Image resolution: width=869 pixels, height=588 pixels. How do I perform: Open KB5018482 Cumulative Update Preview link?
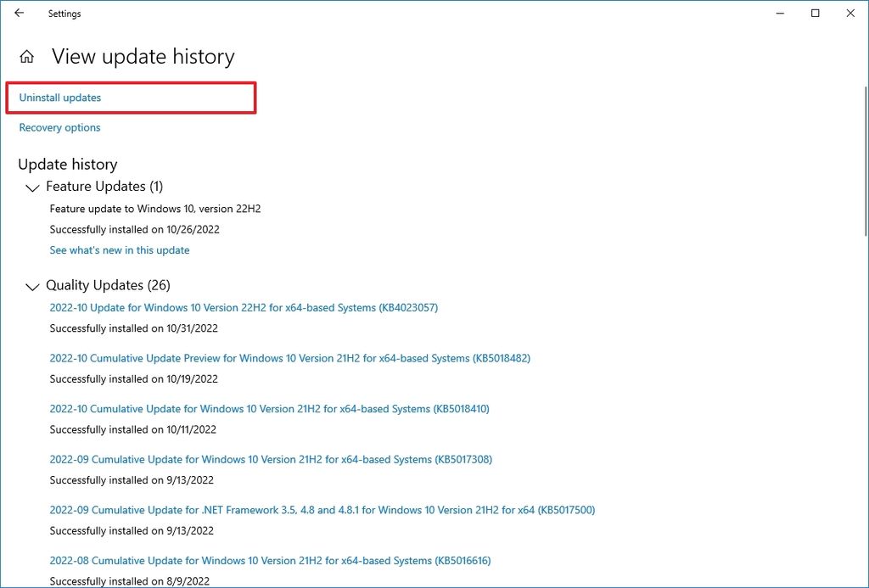[289, 358]
